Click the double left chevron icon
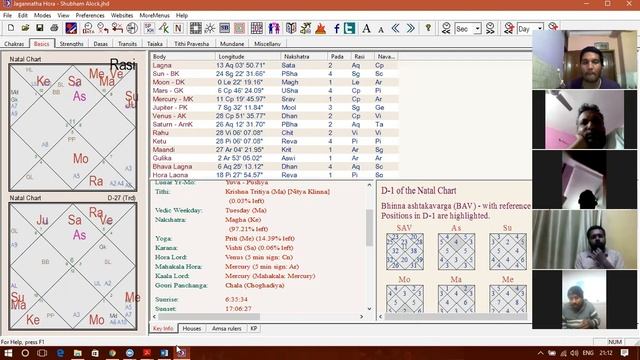Screen dimensions: 640x360 tap(395, 28)
